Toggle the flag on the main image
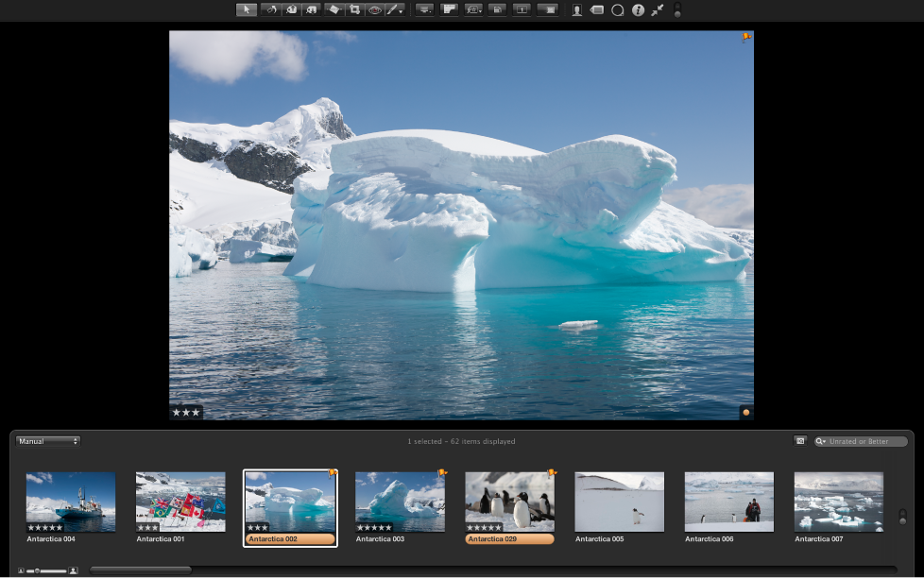Screen dimensions: 924x578 tap(745, 38)
